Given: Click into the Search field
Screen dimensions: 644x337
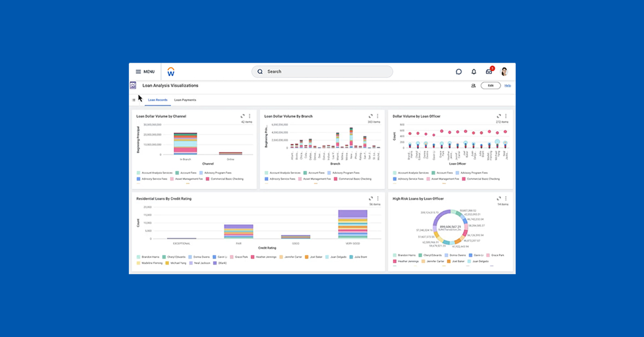Looking at the screenshot, I should 322,71.
